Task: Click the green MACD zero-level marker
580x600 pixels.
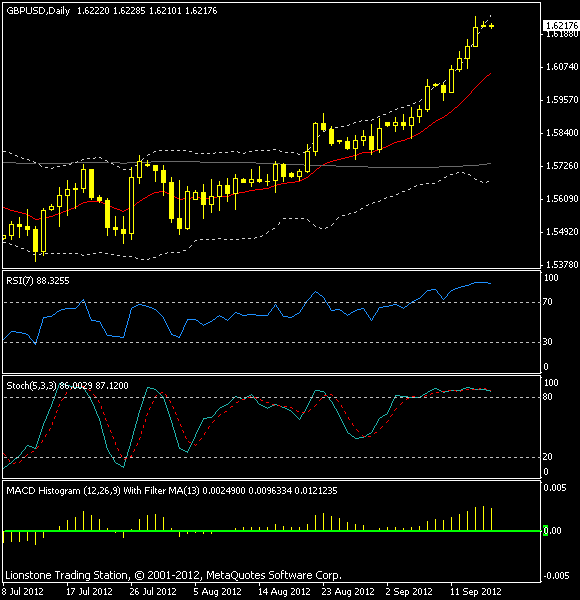Action: click(x=546, y=531)
